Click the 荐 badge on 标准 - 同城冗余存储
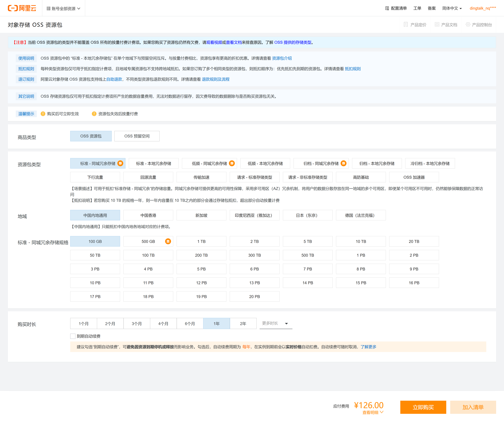Viewport: 504px width, 424px height. pyautogui.click(x=120, y=163)
